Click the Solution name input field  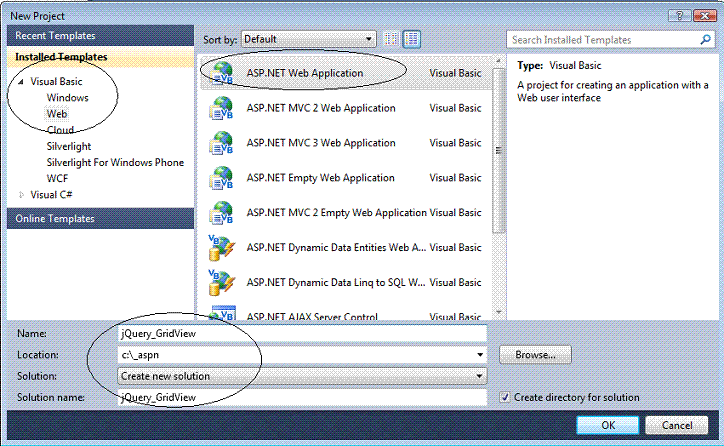click(302, 397)
